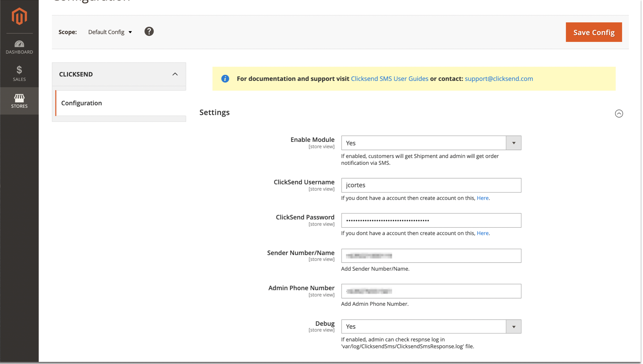
Task: Focus the Admin Phone Number field
Action: tap(431, 291)
